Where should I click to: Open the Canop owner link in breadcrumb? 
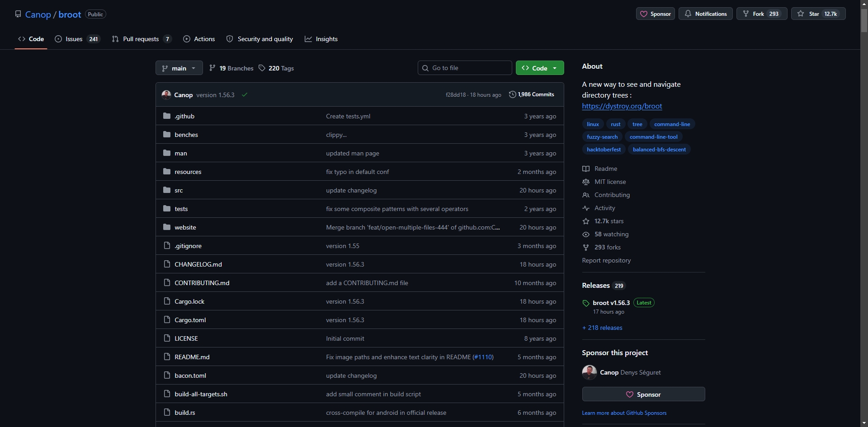tap(38, 14)
